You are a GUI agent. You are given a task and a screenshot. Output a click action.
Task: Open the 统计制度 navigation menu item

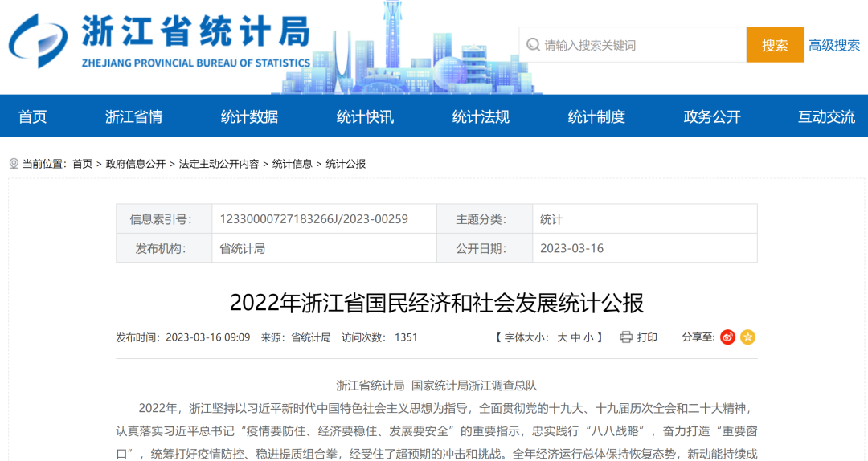(596, 116)
